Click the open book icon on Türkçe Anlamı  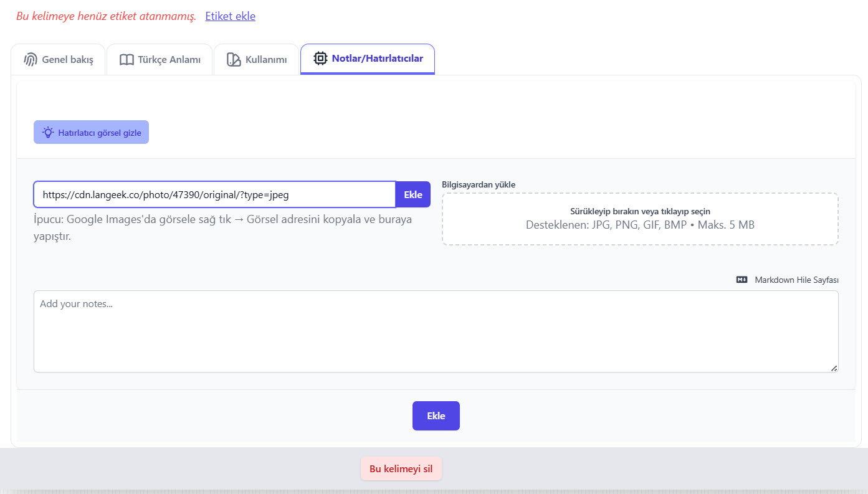pos(126,60)
